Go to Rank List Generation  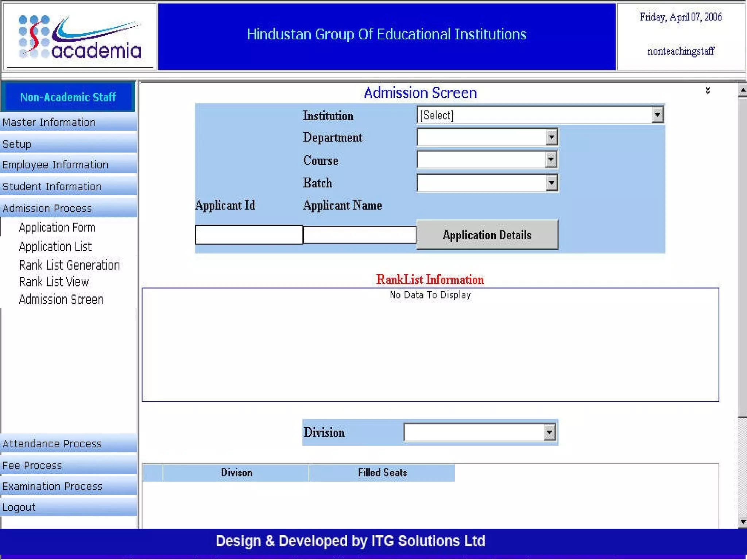click(69, 265)
